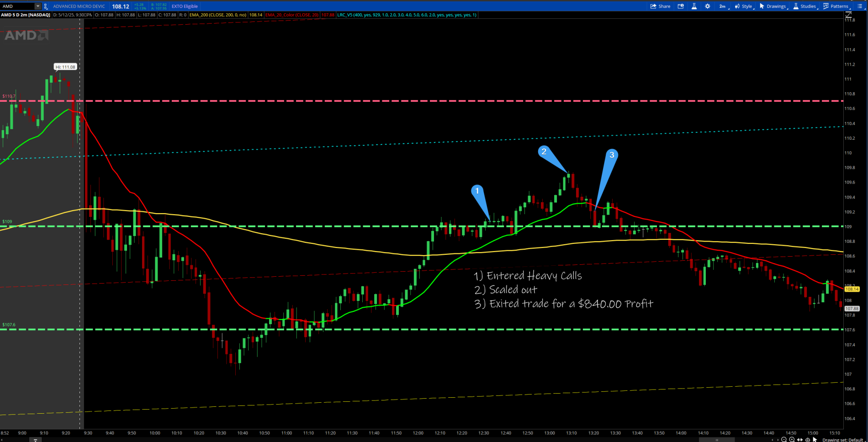Click the $110.7 price level label
Screen dimensions: 868x442
[x=9, y=96]
